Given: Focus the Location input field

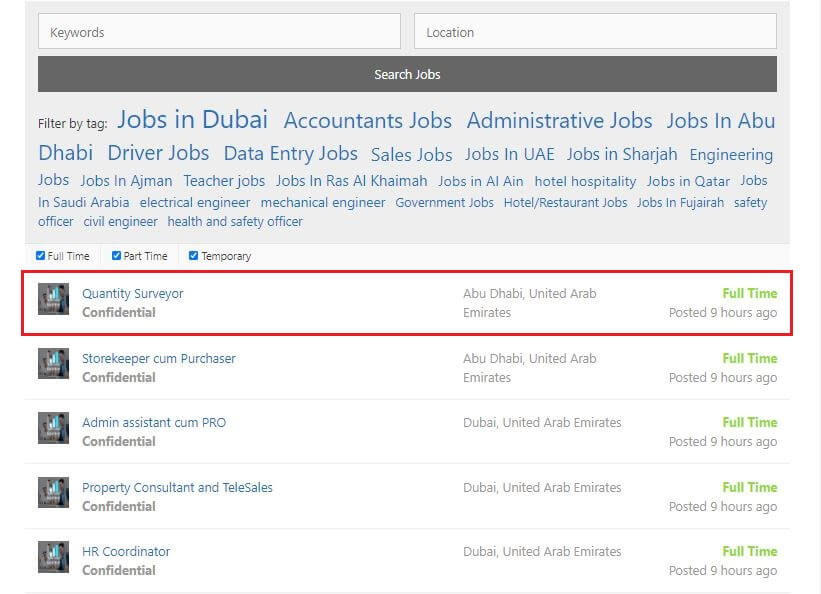Looking at the screenshot, I should click(x=595, y=32).
